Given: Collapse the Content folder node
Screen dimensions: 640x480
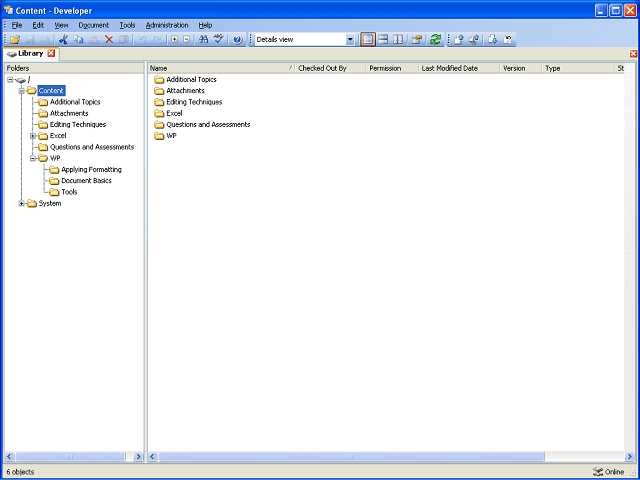Looking at the screenshot, I should [22, 91].
